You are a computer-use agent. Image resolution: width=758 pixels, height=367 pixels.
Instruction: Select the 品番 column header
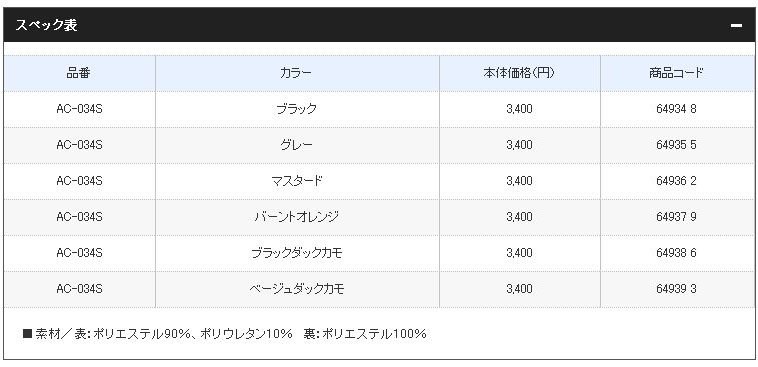[x=79, y=73]
